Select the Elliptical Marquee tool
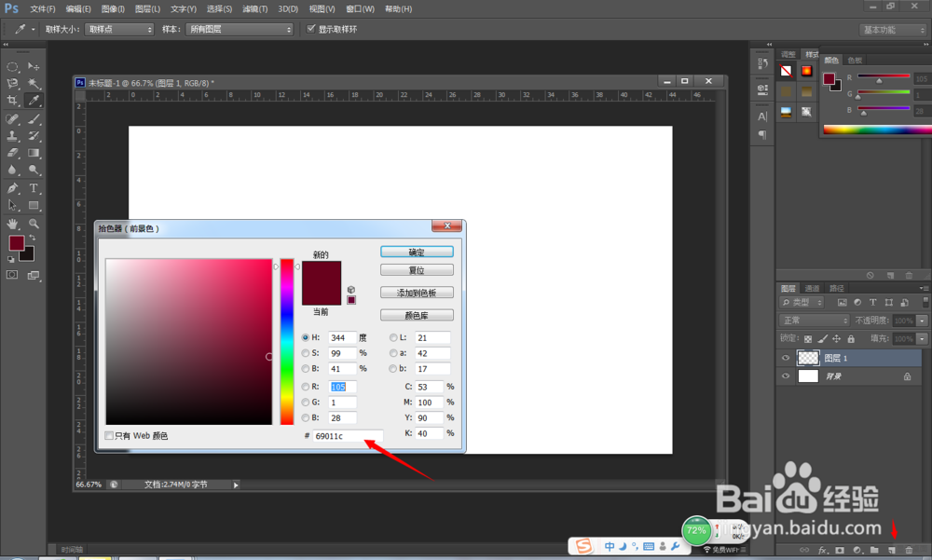The width and height of the screenshot is (932, 560). (x=12, y=66)
